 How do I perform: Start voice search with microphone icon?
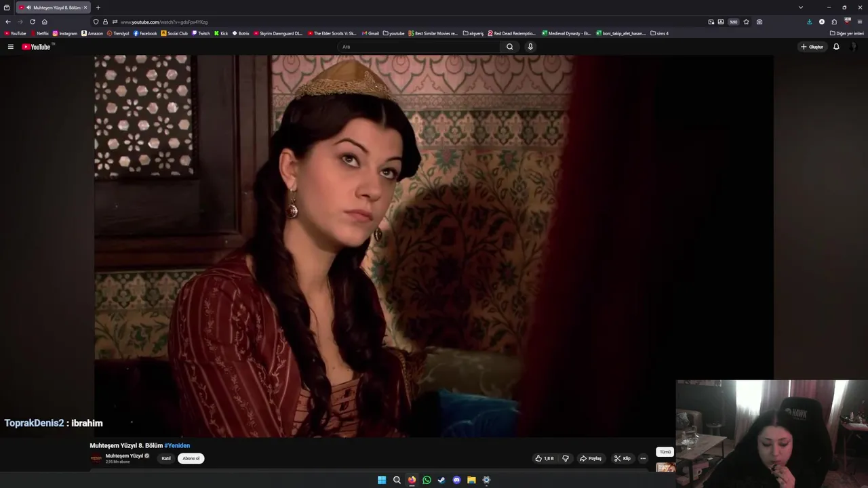530,47
